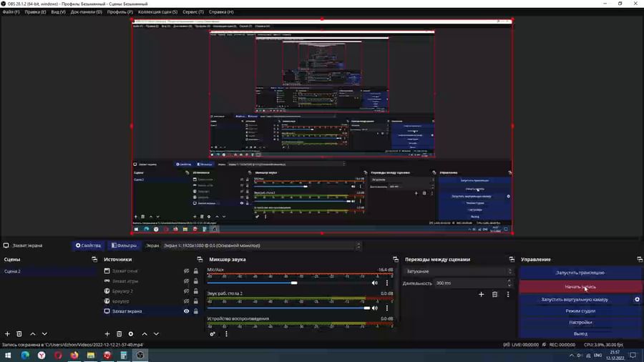The width and height of the screenshot is (644, 362).
Task: Click the Начать запись button
Action: click(x=580, y=286)
